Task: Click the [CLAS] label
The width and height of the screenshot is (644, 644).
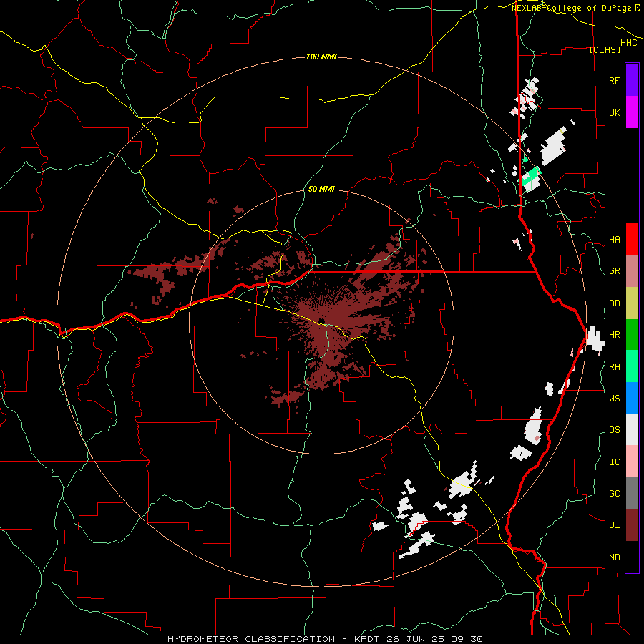Action: (x=605, y=49)
